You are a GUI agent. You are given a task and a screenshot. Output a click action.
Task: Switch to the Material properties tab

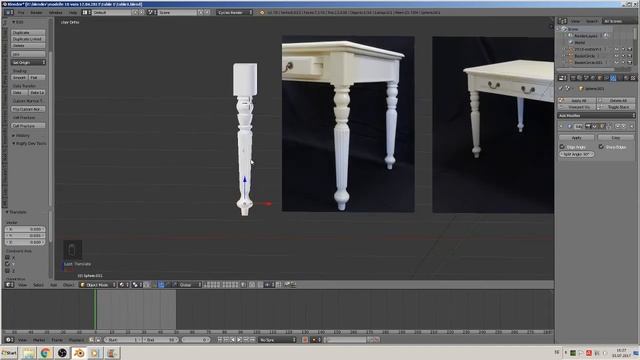[626, 78]
